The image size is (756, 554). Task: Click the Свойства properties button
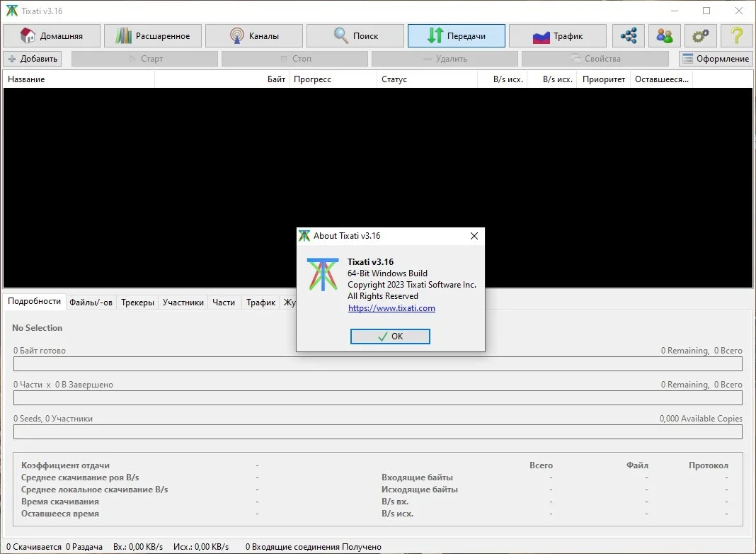(x=595, y=59)
